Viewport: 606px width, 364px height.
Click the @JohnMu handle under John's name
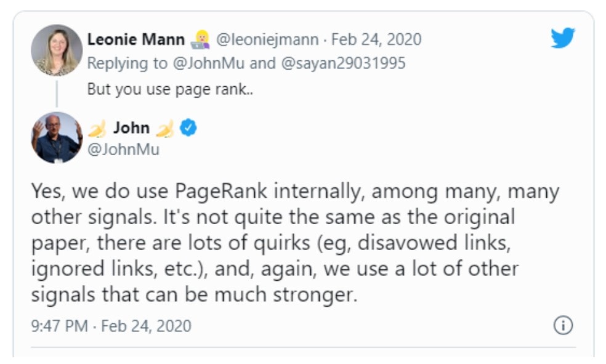pyautogui.click(x=123, y=149)
